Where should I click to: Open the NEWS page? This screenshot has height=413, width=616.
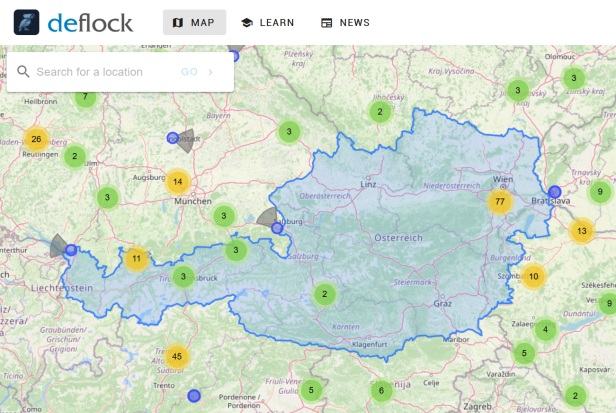(x=345, y=22)
